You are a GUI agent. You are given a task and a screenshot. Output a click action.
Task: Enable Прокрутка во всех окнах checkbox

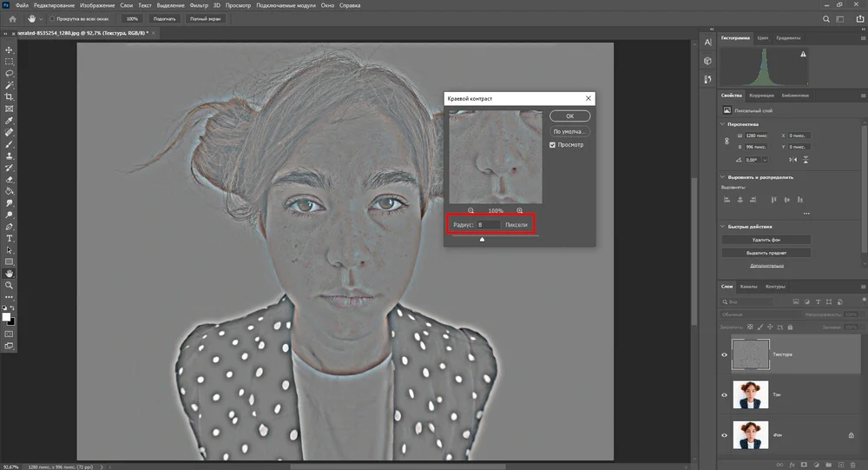[x=52, y=19]
